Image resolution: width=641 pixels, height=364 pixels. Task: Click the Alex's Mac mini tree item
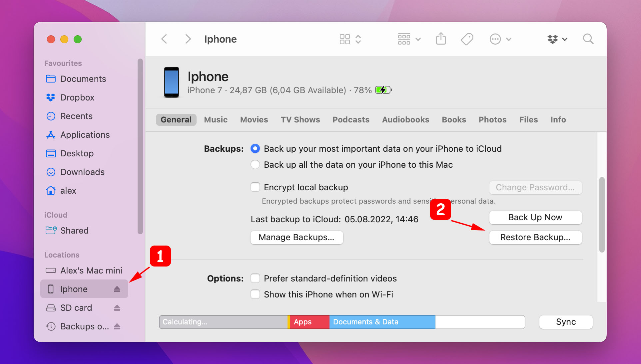[x=86, y=270]
